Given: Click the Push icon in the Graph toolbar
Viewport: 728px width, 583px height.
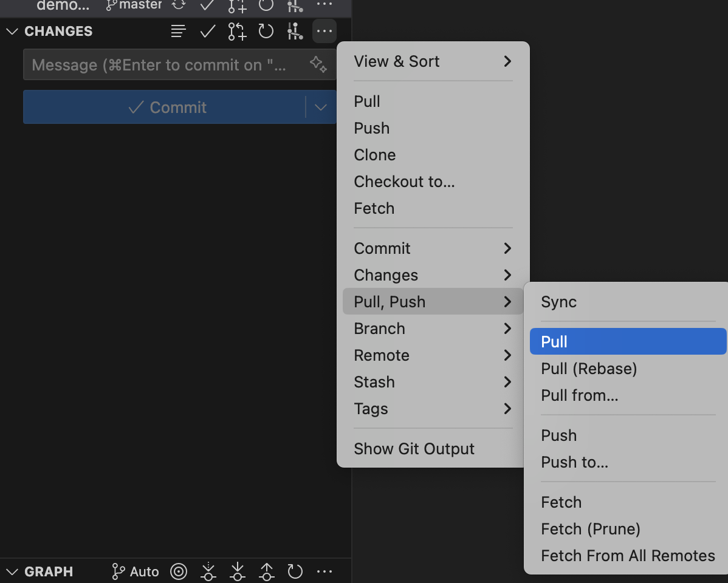Looking at the screenshot, I should (x=266, y=571).
